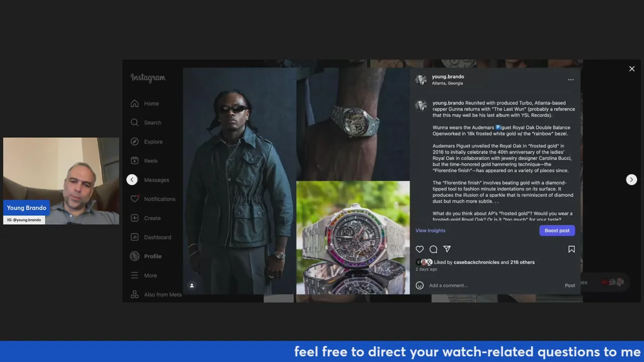
Task: Click the 216 others likes link
Action: tap(522, 262)
